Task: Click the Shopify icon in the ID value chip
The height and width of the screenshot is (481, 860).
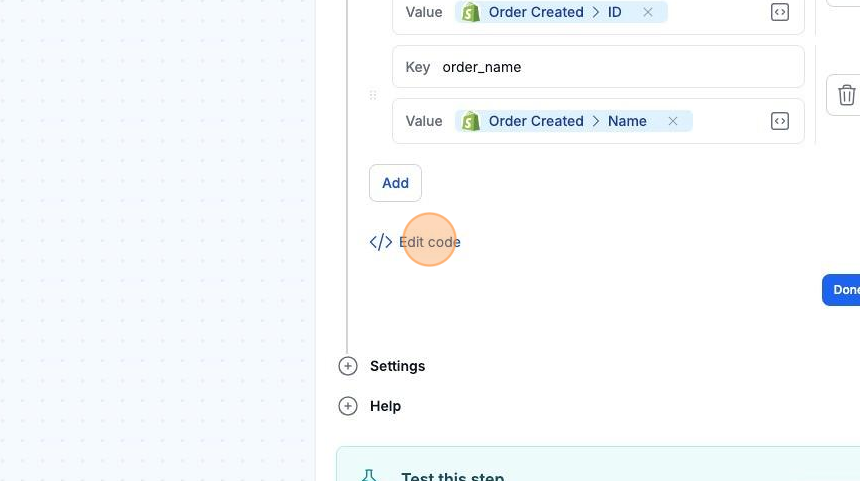Action: click(x=470, y=13)
